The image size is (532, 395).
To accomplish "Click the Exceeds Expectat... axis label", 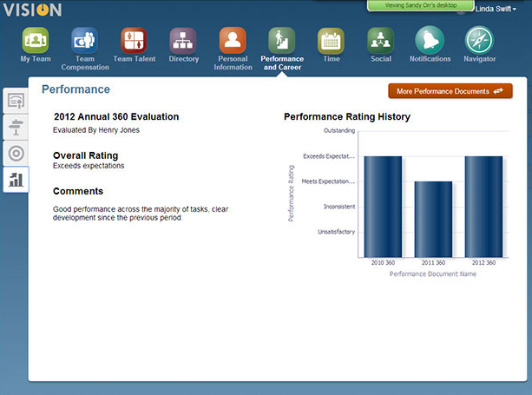I will (x=328, y=156).
